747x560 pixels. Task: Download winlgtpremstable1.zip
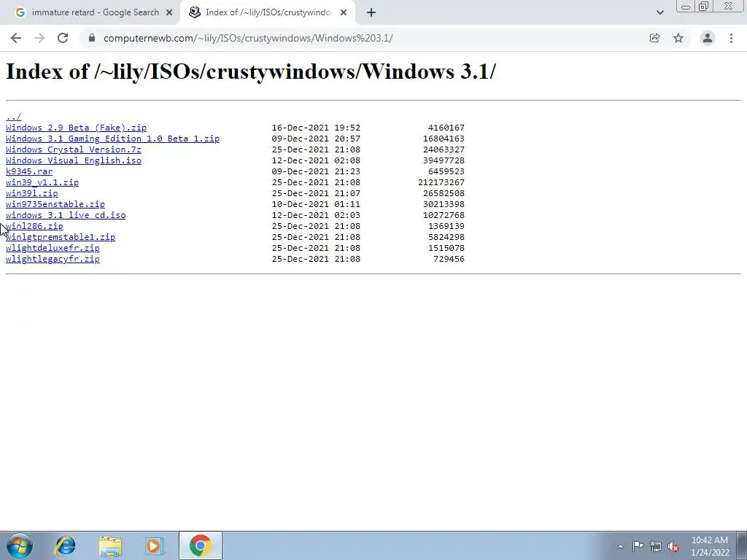coord(61,237)
